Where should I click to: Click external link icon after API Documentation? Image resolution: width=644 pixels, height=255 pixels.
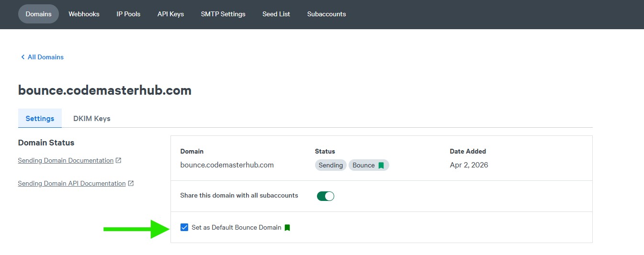coord(131,183)
